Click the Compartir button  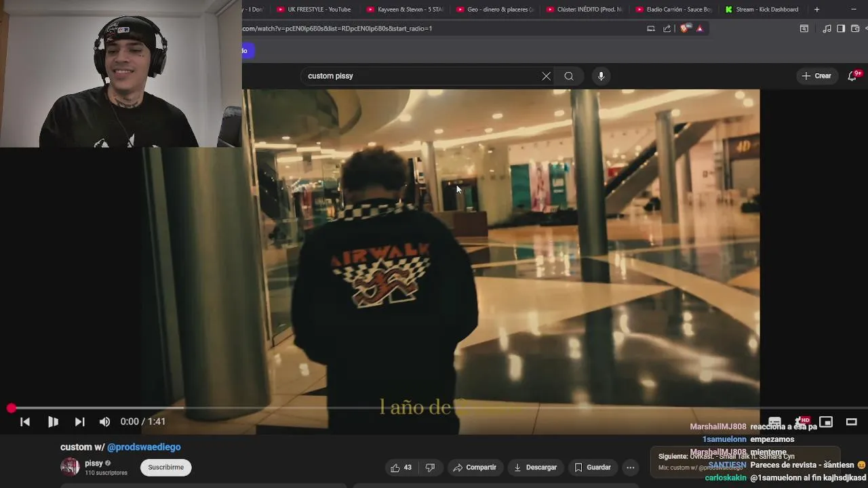pyautogui.click(x=475, y=468)
